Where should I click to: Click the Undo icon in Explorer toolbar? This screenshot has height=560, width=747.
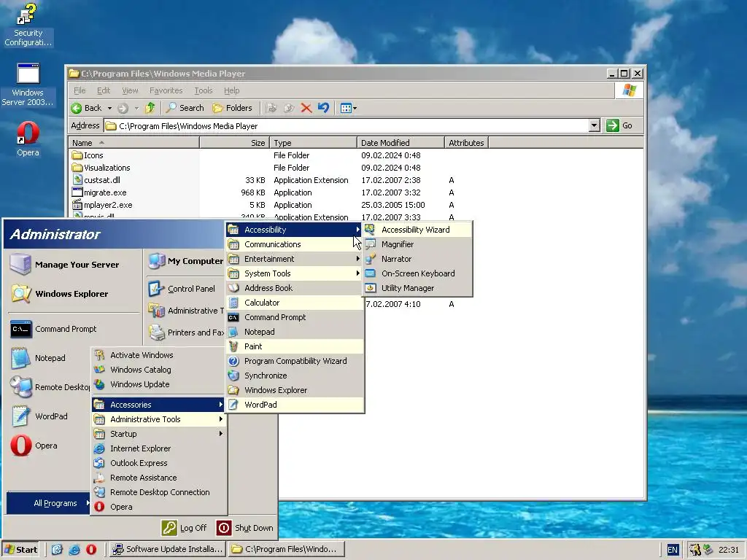coord(323,108)
